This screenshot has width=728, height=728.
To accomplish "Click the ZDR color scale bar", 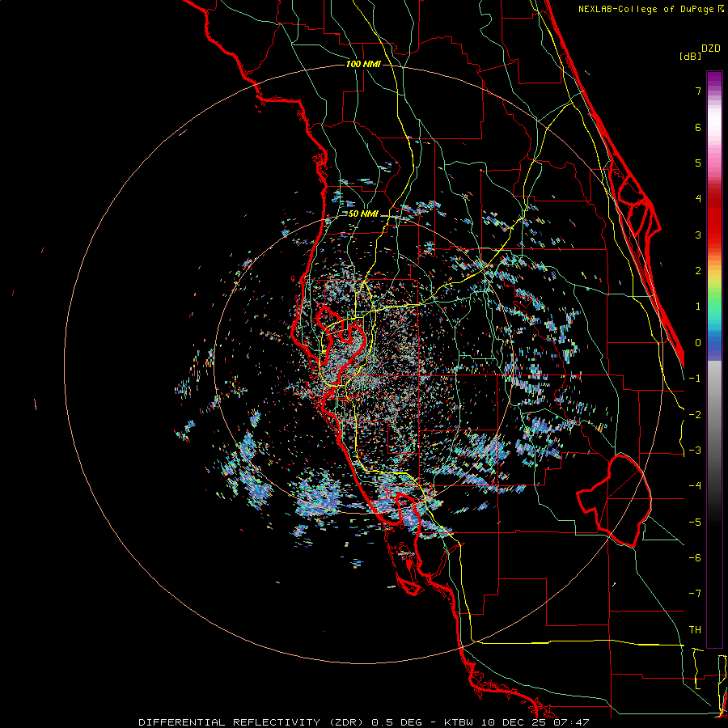I will click(x=714, y=359).
